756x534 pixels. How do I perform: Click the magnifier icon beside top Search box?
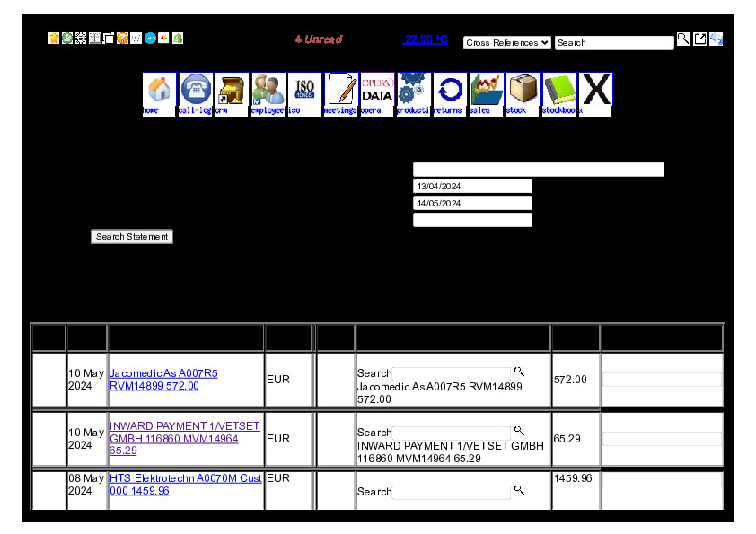coord(683,39)
